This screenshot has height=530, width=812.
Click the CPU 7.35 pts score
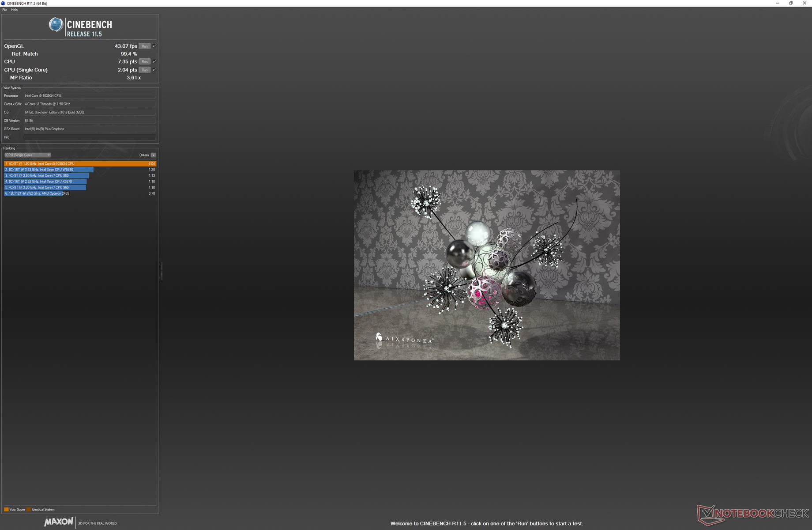point(127,61)
